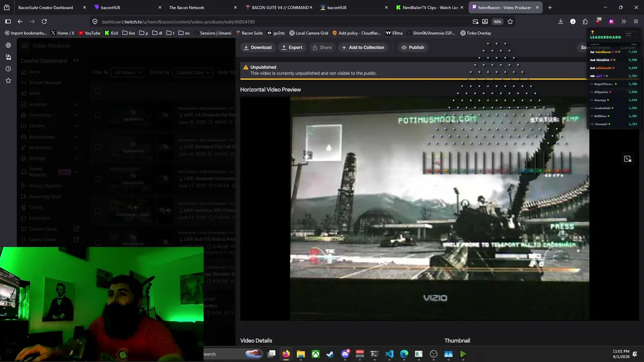Adjust the 90% page zoom indicator

497,22
